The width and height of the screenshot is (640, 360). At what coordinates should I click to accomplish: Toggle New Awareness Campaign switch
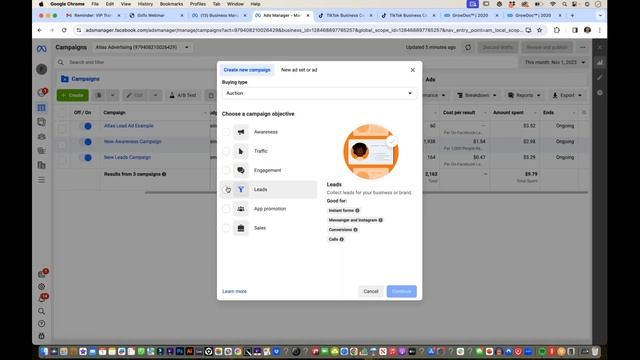pyautogui.click(x=87, y=142)
